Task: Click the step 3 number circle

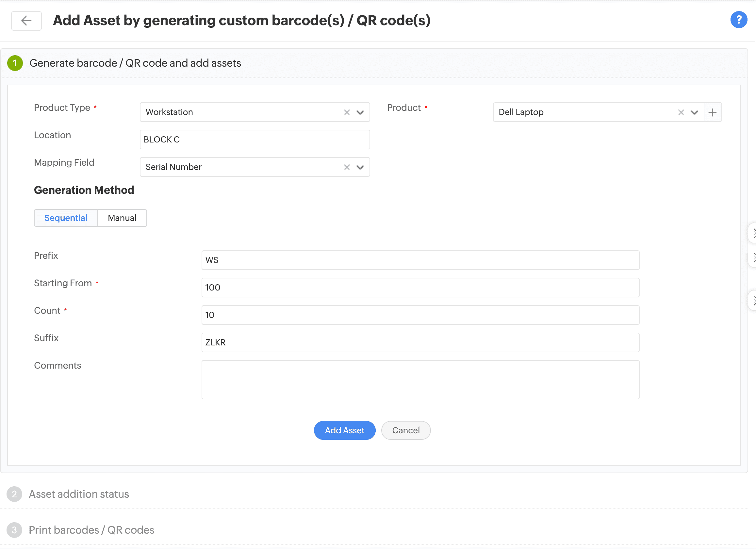Action: click(x=14, y=530)
